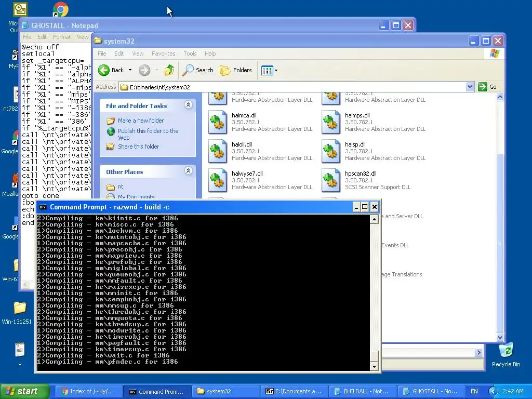Open the Favorites menu in system32 window
532x399 pixels.
coord(164,54)
